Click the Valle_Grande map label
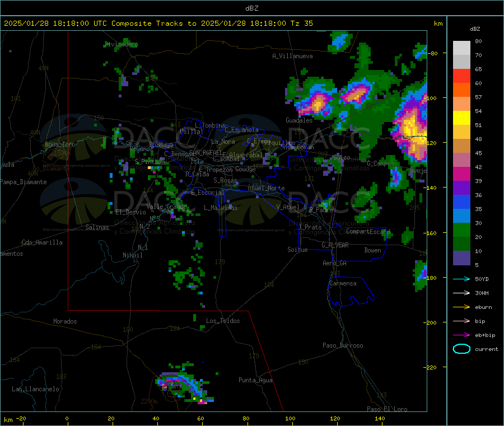This screenshot has width=504, height=426. 166,207
